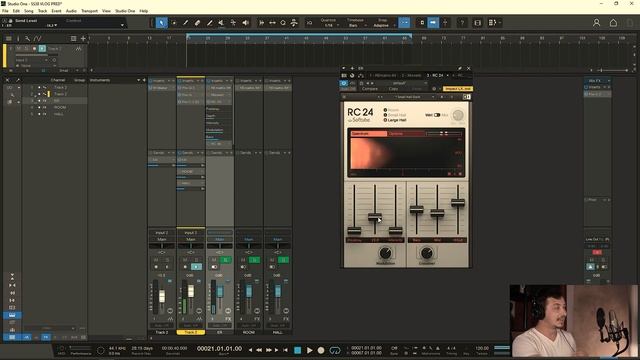The width and height of the screenshot is (640, 360).
Task: Click the Predelay slider in RC 24
Action: click(354, 230)
